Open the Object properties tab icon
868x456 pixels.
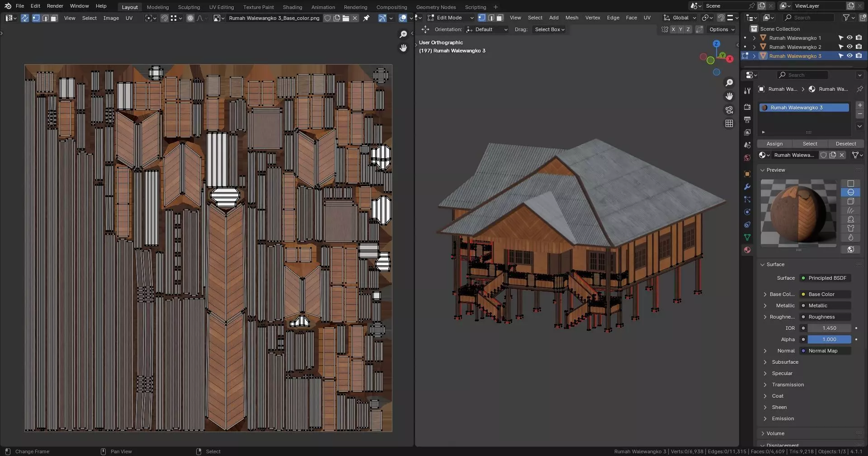[x=747, y=174]
